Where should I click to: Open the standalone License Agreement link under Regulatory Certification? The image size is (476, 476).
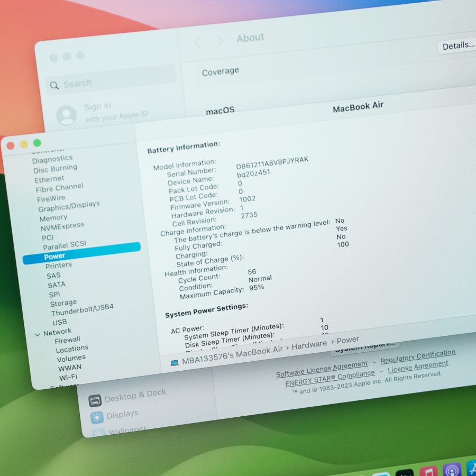(x=418, y=367)
